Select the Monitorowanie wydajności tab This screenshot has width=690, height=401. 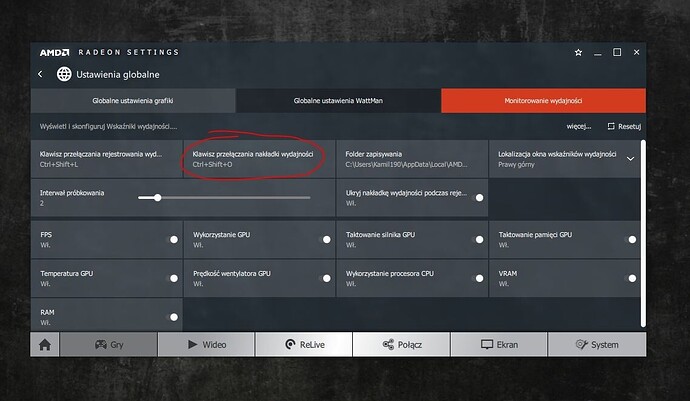tap(543, 101)
